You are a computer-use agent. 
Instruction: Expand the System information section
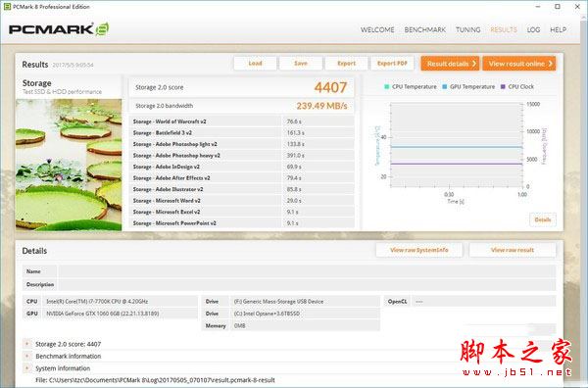coord(27,368)
